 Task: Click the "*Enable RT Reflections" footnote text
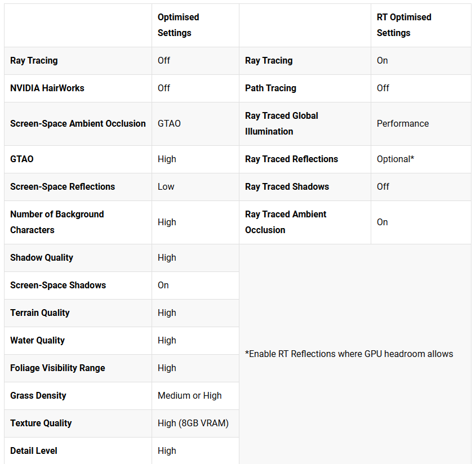(349, 354)
